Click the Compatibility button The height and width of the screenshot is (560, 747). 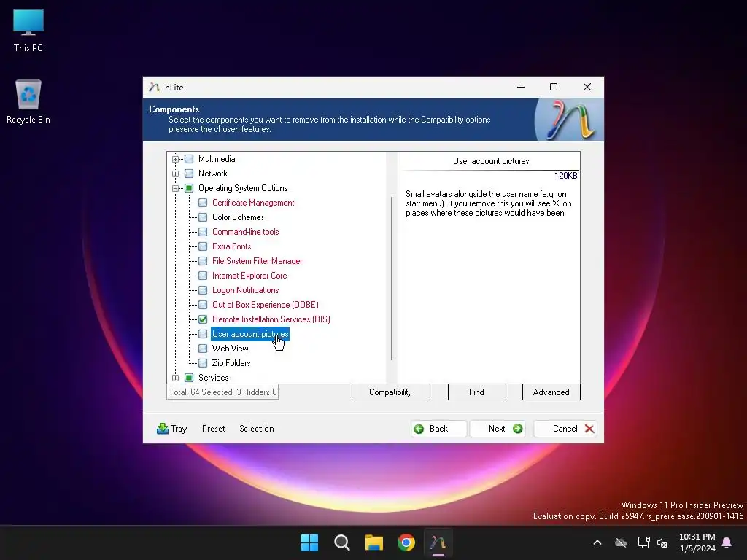tap(391, 392)
